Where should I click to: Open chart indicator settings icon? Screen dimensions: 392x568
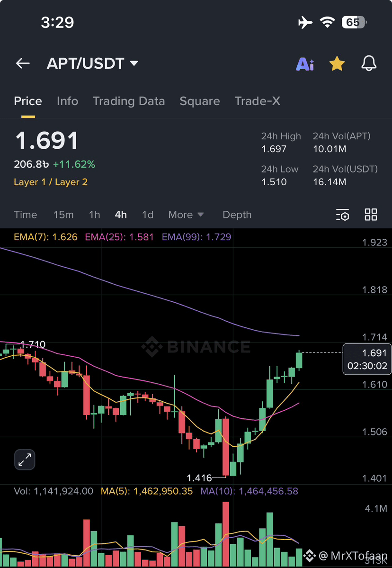click(342, 215)
